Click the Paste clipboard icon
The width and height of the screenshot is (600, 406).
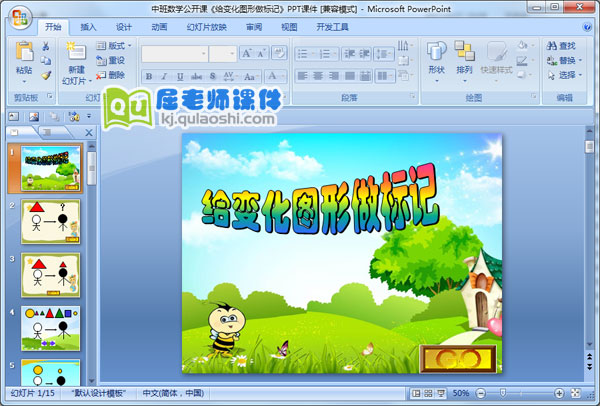24,53
